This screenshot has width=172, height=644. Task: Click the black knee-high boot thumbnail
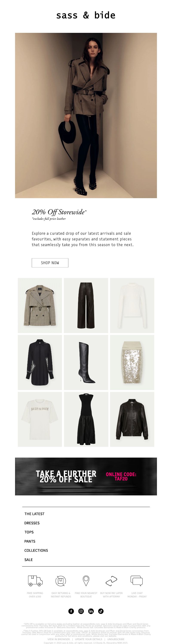pyautogui.click(x=86, y=362)
